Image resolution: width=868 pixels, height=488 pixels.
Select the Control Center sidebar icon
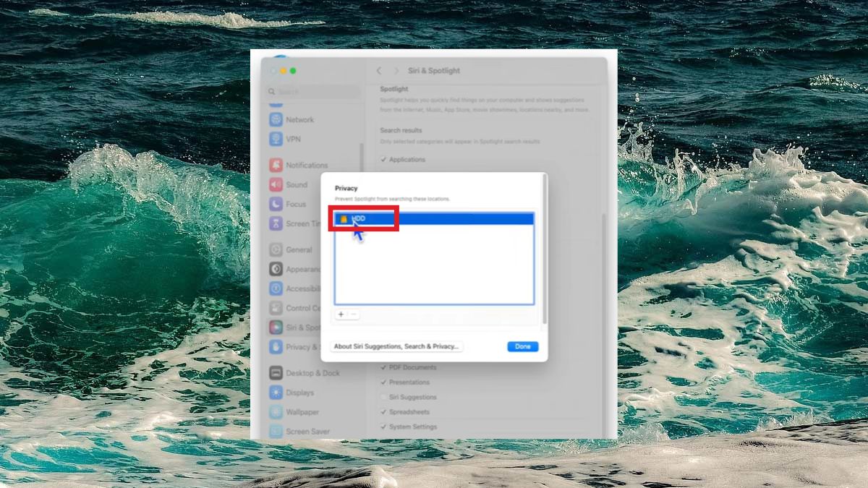(x=276, y=308)
